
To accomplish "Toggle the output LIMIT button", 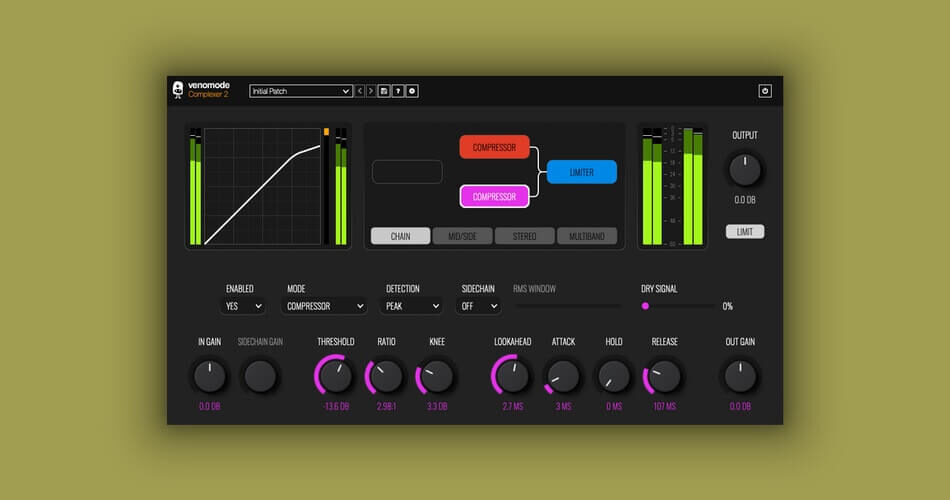I will [745, 232].
